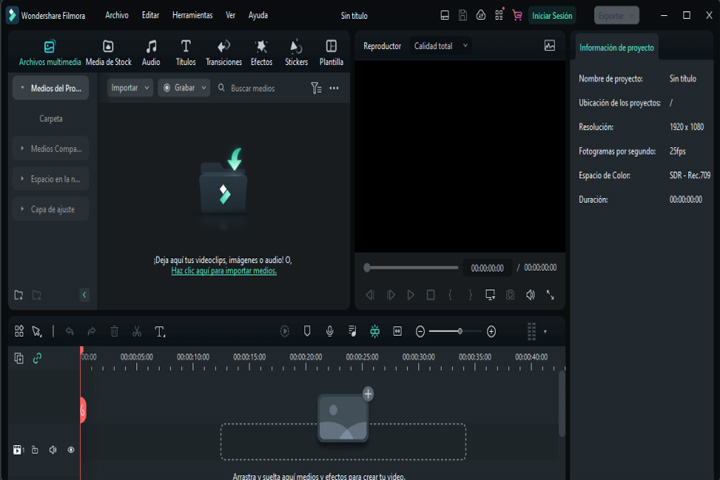The width and height of the screenshot is (720, 480).
Task: Open the Efectos library
Action: click(261, 53)
